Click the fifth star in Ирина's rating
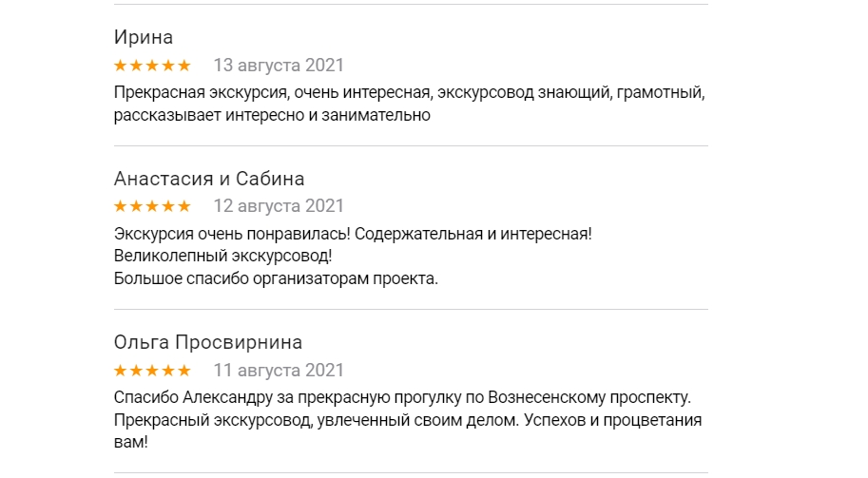868x478 pixels. [184, 66]
